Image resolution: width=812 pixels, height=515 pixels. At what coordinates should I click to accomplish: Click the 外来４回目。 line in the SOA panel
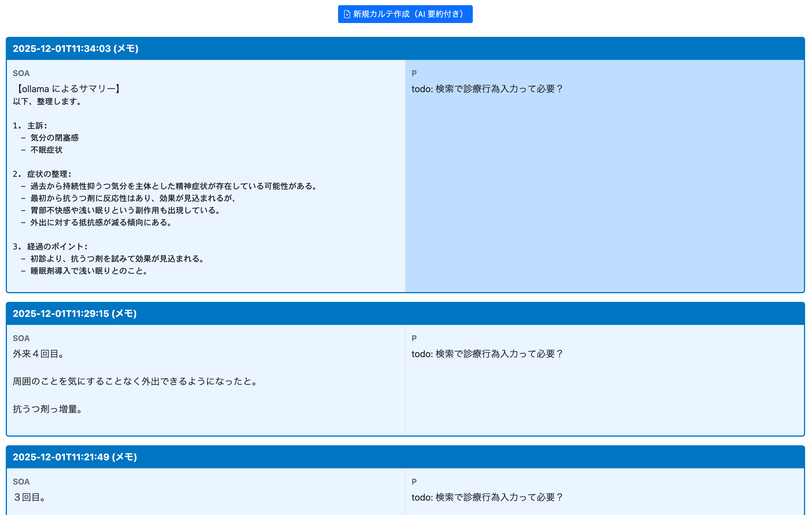point(39,353)
